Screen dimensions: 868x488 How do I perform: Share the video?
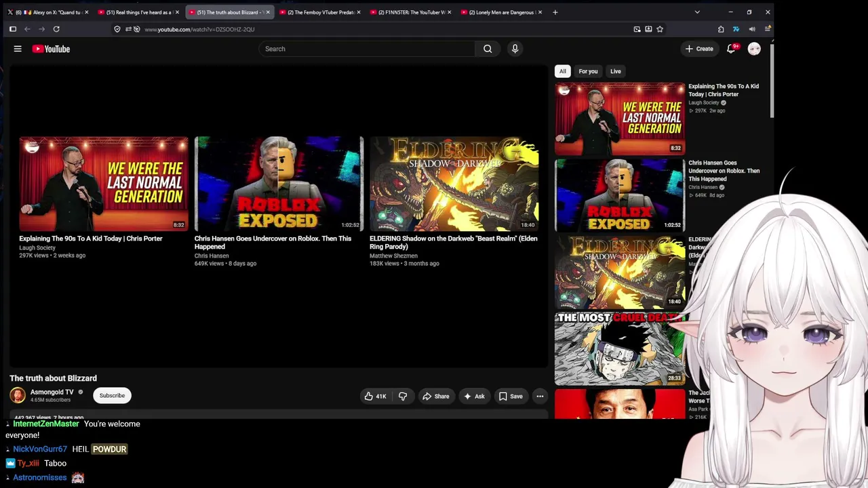(x=435, y=396)
